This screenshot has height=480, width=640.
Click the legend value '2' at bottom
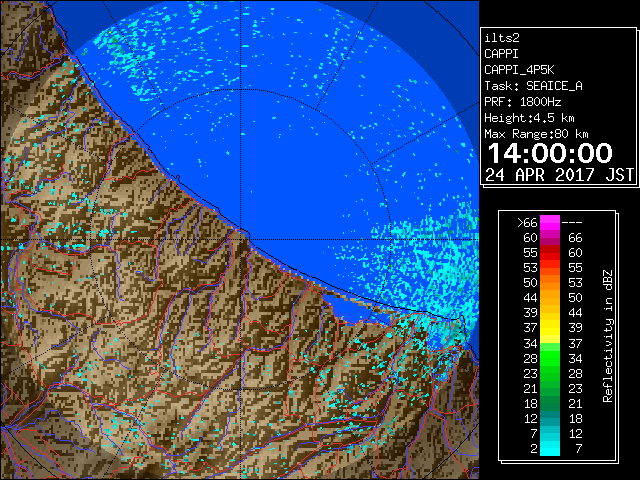pos(533,448)
